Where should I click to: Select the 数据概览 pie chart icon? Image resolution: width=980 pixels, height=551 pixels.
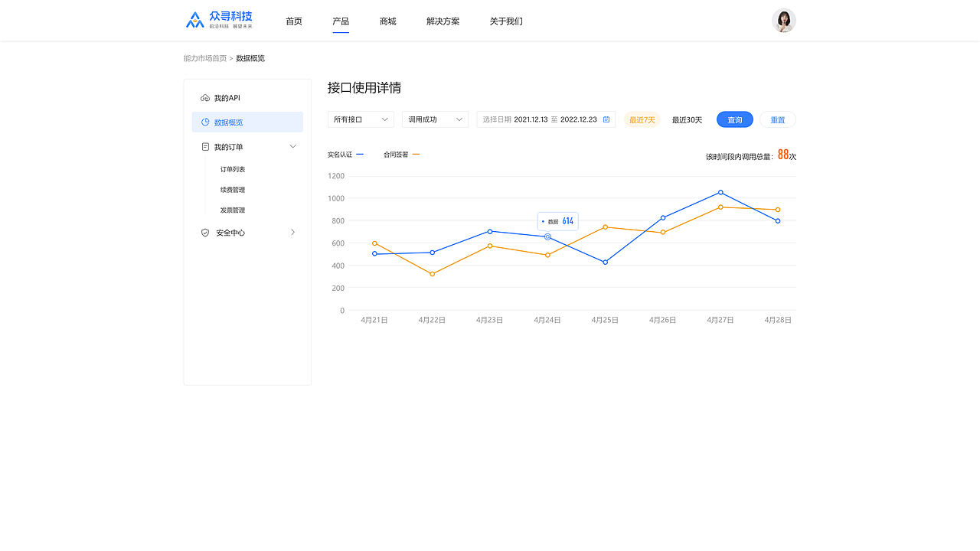(x=203, y=122)
